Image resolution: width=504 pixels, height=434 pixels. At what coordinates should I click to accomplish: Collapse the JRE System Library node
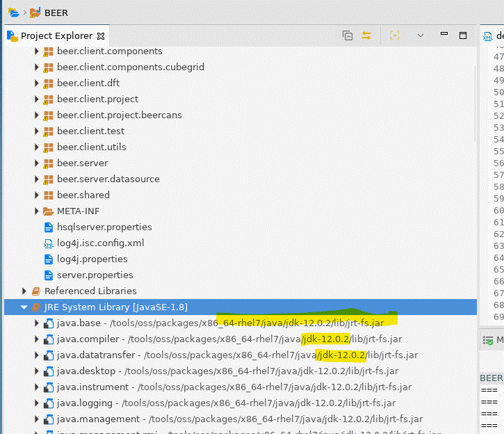pos(24,307)
